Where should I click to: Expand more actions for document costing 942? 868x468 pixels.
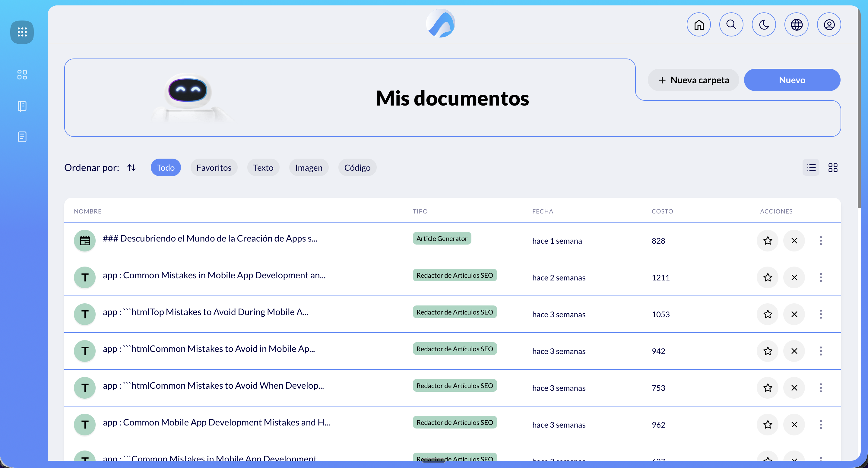(820, 351)
